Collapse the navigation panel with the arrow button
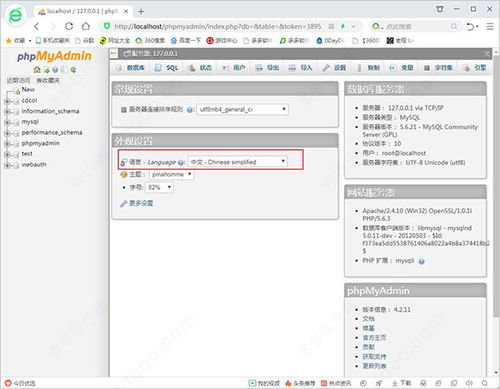500x389 pixels. tap(114, 53)
